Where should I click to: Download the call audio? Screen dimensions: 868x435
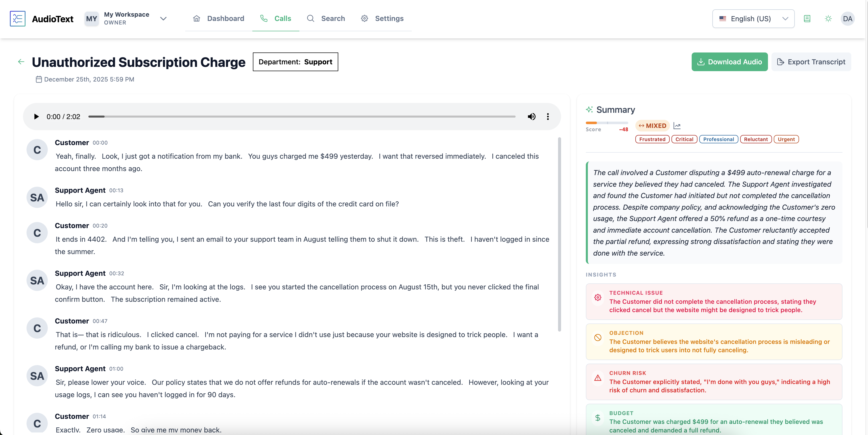729,62
